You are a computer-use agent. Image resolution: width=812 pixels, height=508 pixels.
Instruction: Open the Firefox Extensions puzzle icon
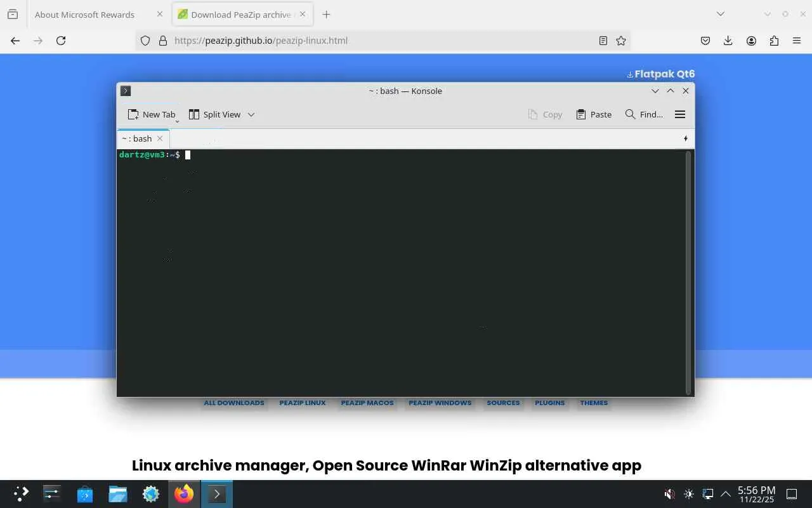click(x=774, y=41)
